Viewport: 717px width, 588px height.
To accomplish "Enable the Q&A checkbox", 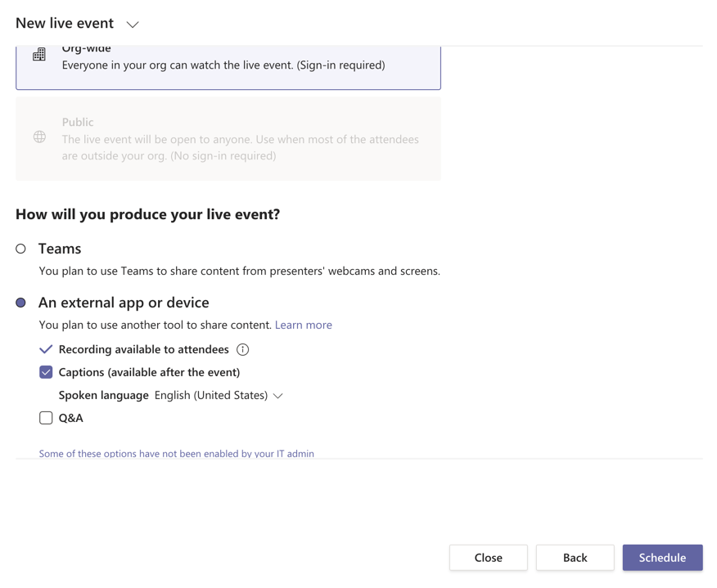I will coord(46,418).
